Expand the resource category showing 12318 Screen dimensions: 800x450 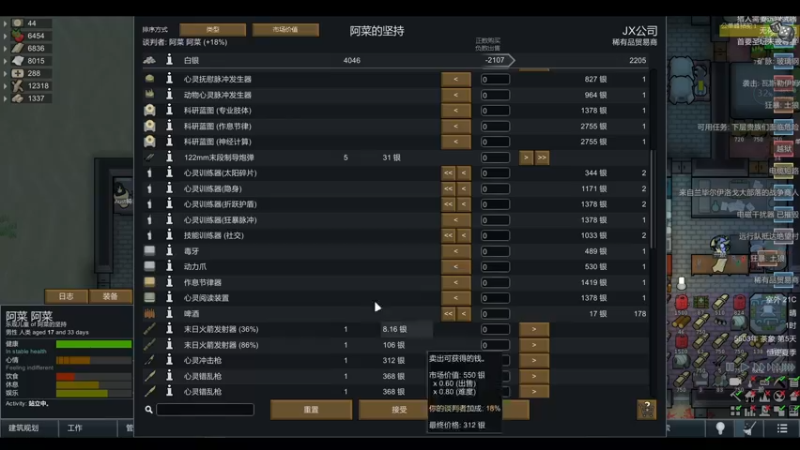(5, 86)
